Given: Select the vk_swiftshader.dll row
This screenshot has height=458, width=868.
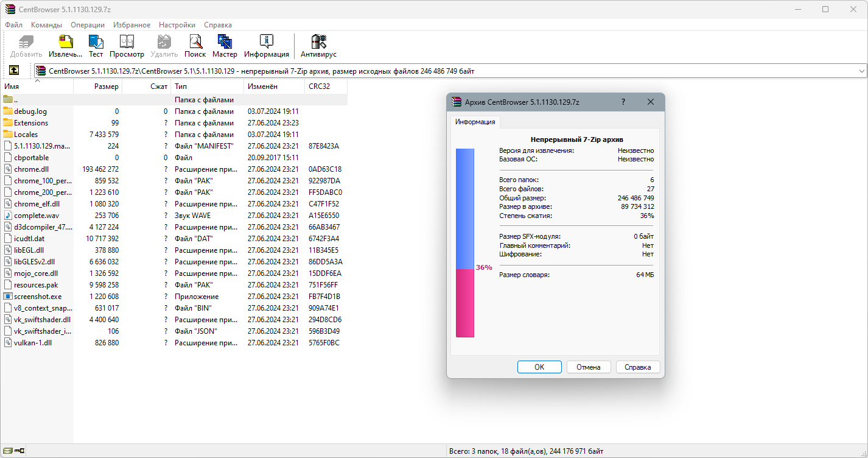Looking at the screenshot, I should point(173,319).
